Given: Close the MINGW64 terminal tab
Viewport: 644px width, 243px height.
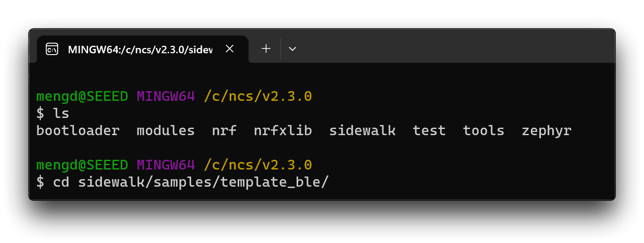Looking at the screenshot, I should tap(229, 49).
